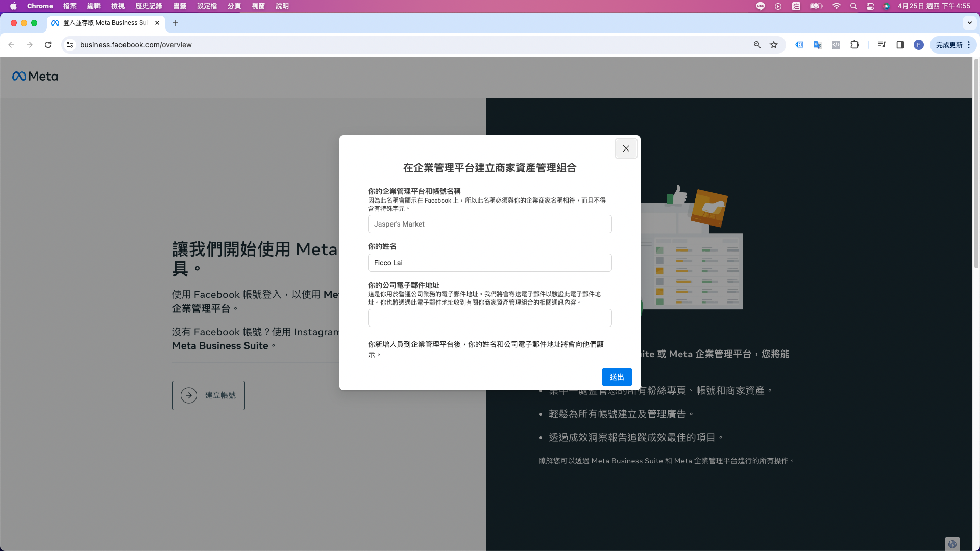Select the Meta Business Suite login tab
The width and height of the screenshot is (980, 551).
[x=106, y=23]
